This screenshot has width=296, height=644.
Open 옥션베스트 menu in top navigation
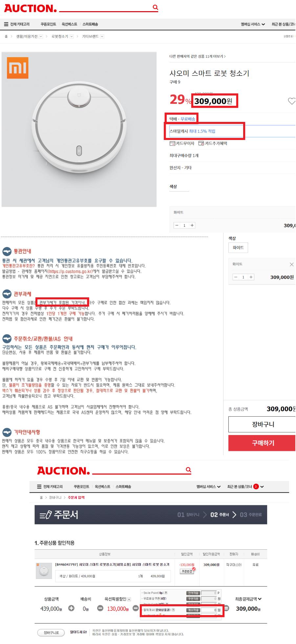pyautogui.click(x=69, y=24)
